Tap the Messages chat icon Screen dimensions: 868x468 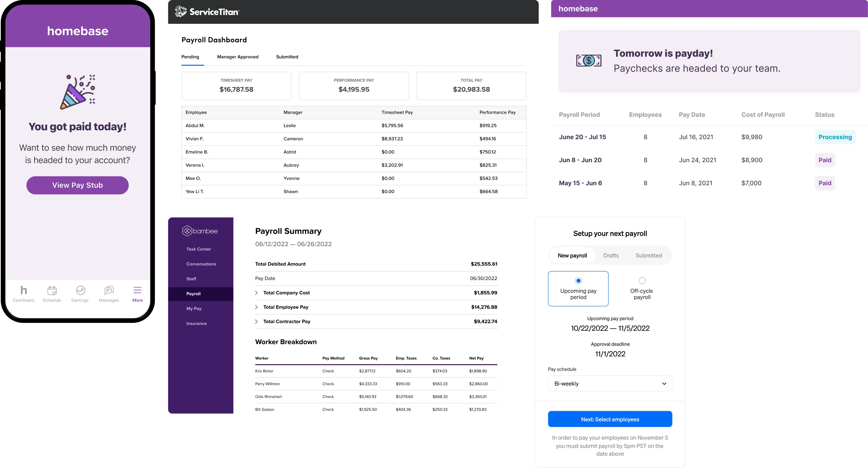(109, 290)
